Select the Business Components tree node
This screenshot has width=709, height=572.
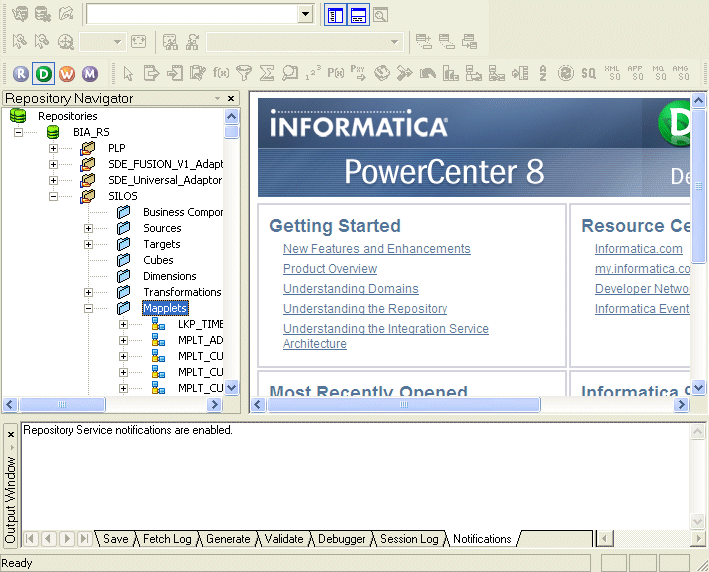(183, 212)
